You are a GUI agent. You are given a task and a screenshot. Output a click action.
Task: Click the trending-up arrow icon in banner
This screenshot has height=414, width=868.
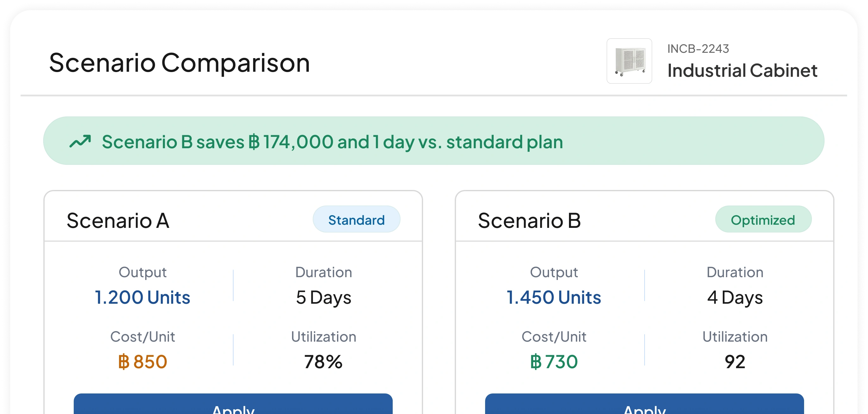tap(80, 141)
